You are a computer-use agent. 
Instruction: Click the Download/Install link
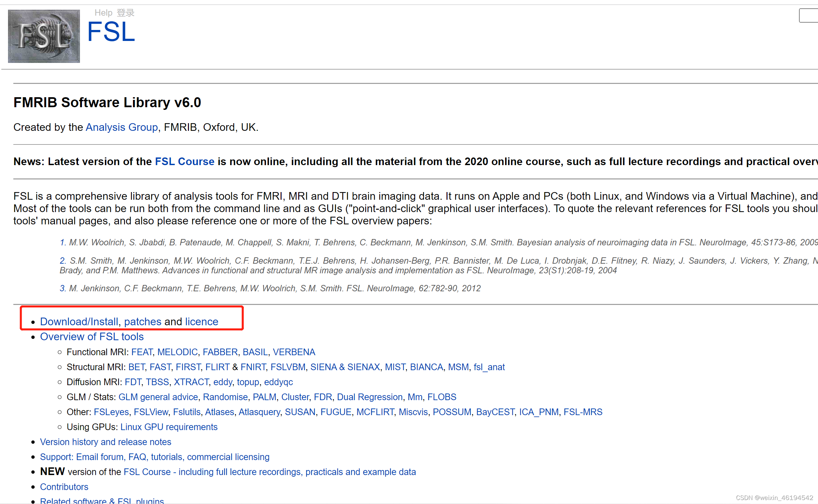pyautogui.click(x=79, y=321)
